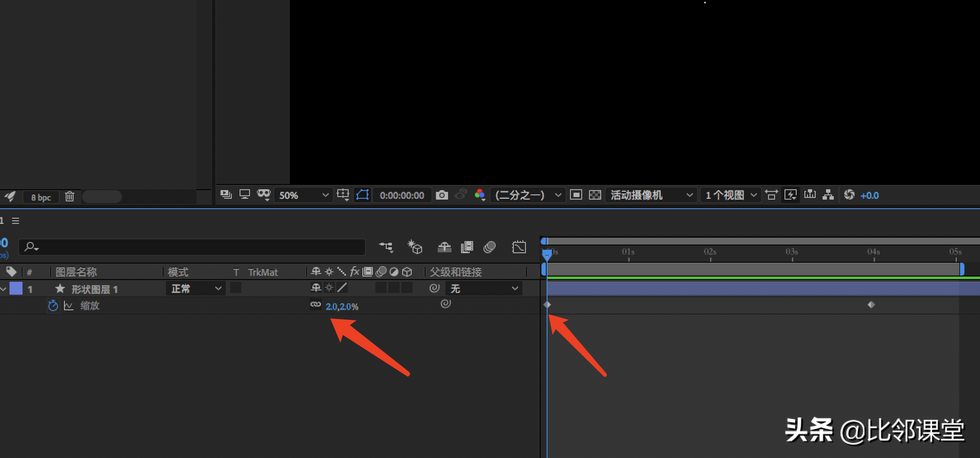This screenshot has height=458, width=980.
Task: Open the Graph Editor icon in timeline
Action: 519,247
